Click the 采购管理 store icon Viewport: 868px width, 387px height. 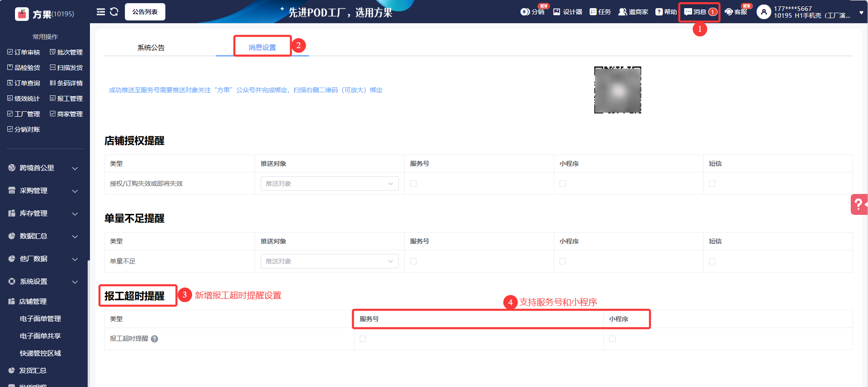[12, 190]
